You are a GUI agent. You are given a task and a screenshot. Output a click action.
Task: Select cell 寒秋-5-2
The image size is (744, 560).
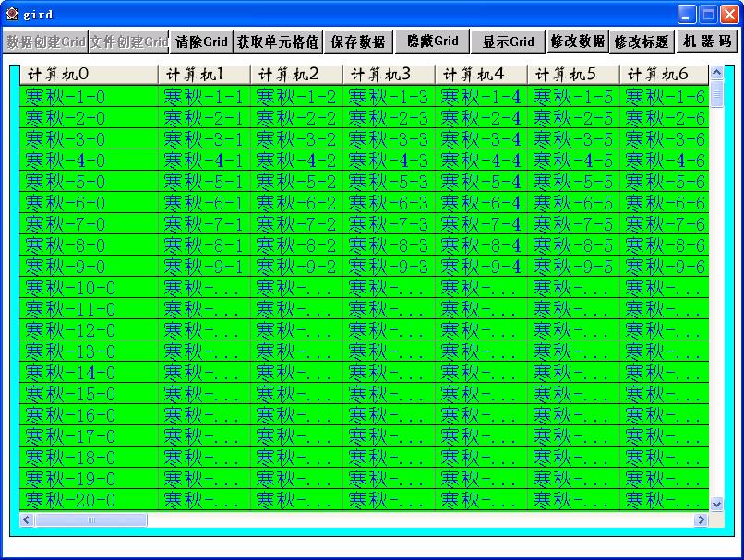[296, 182]
